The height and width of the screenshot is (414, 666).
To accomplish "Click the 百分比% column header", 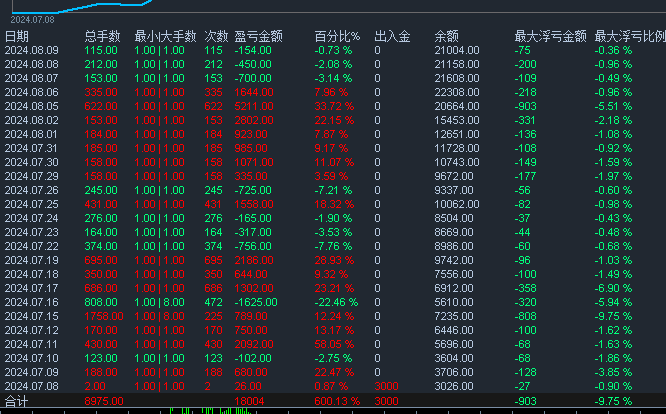I will click(337, 37).
